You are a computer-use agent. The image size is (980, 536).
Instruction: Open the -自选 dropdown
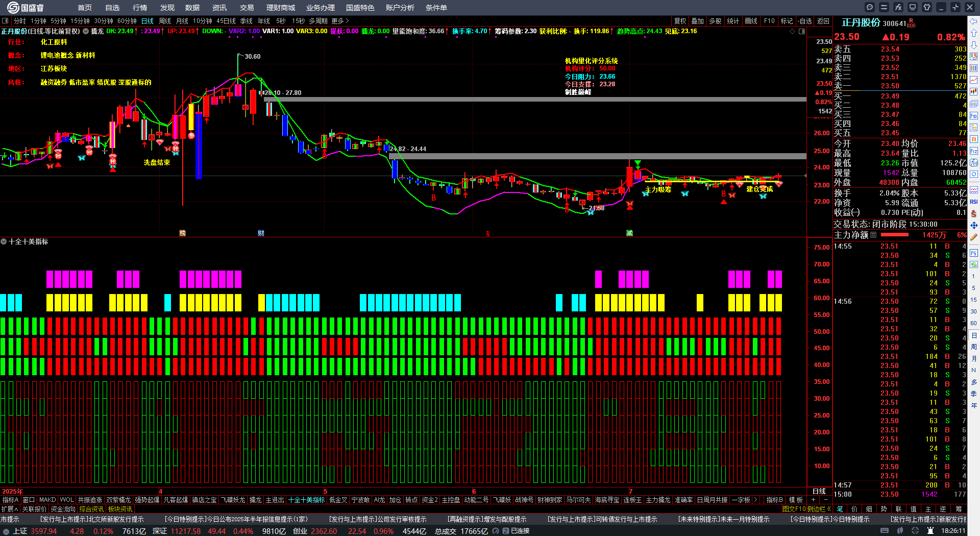coord(805,21)
